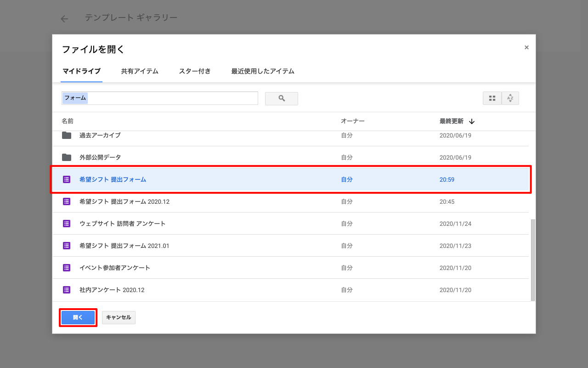Image resolution: width=588 pixels, height=368 pixels.
Task: Click 自分 owner cell in 社内アンケート 2020.12 row
Action: (347, 290)
